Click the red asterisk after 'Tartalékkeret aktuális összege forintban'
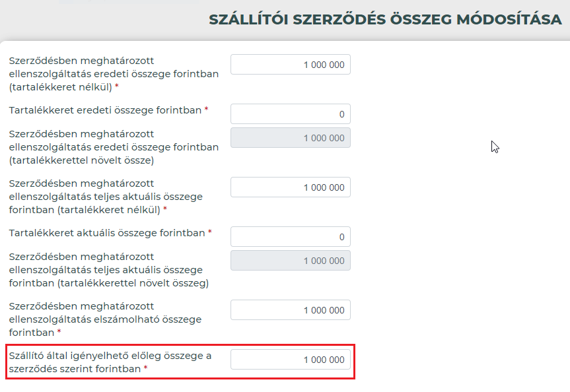This screenshot has height=392, width=570. 210,232
